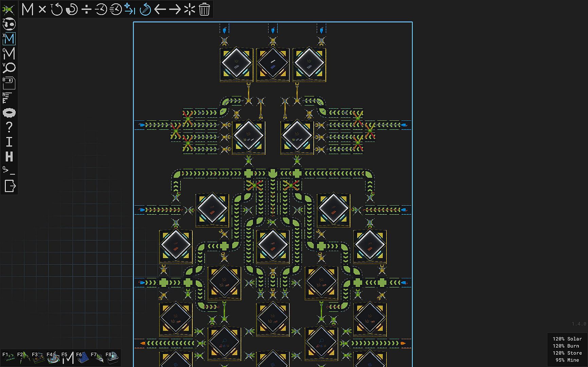Click the left arrow icon in top toolbar

[x=160, y=10]
